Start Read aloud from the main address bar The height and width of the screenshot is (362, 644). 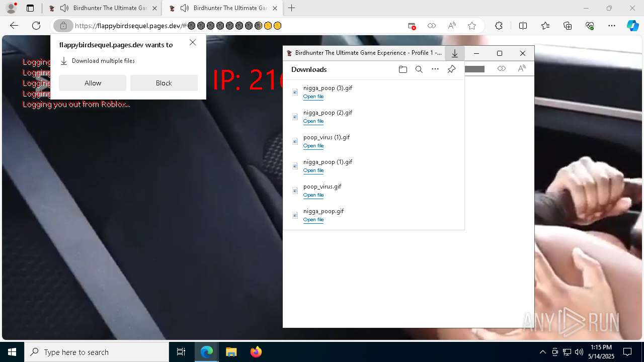point(452,26)
